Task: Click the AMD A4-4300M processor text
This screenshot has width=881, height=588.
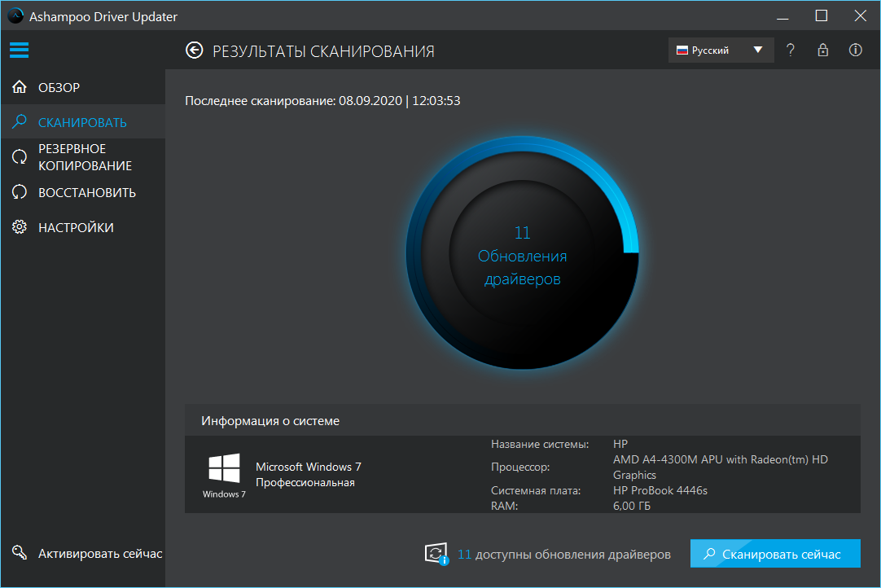Action: 721,467
